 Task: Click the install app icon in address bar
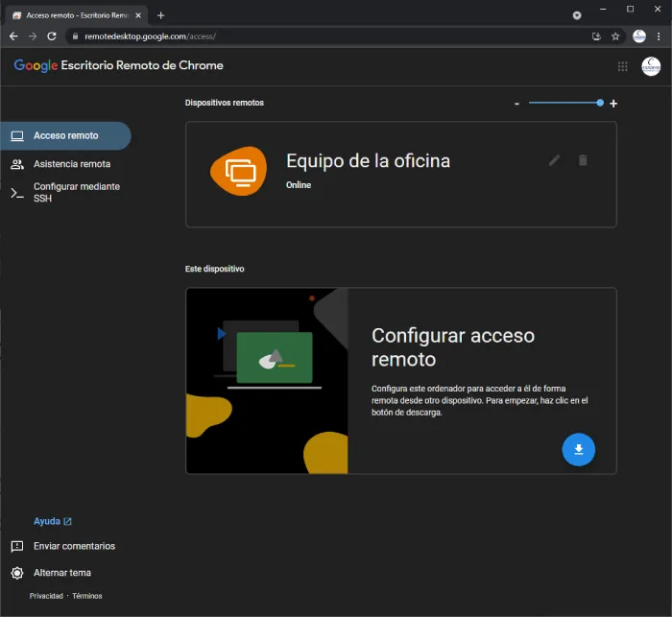pyautogui.click(x=596, y=36)
